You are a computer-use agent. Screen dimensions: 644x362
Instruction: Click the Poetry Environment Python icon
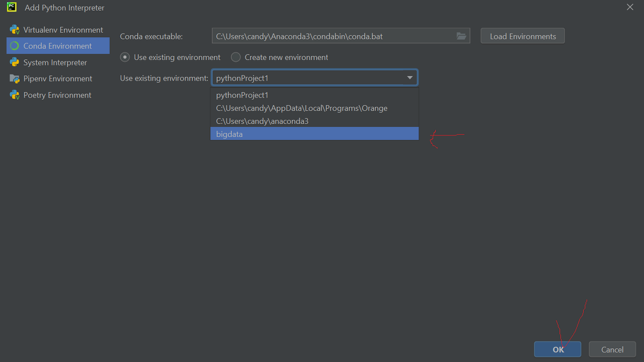click(14, 95)
